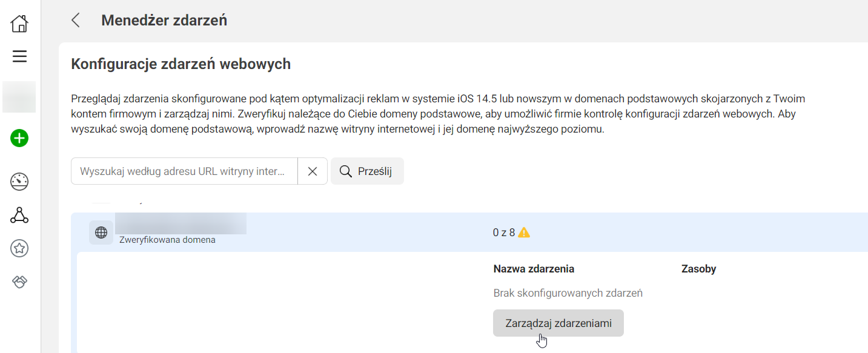Click the yellow warning triangle next to 0 z 8
868x353 pixels.
(525, 232)
